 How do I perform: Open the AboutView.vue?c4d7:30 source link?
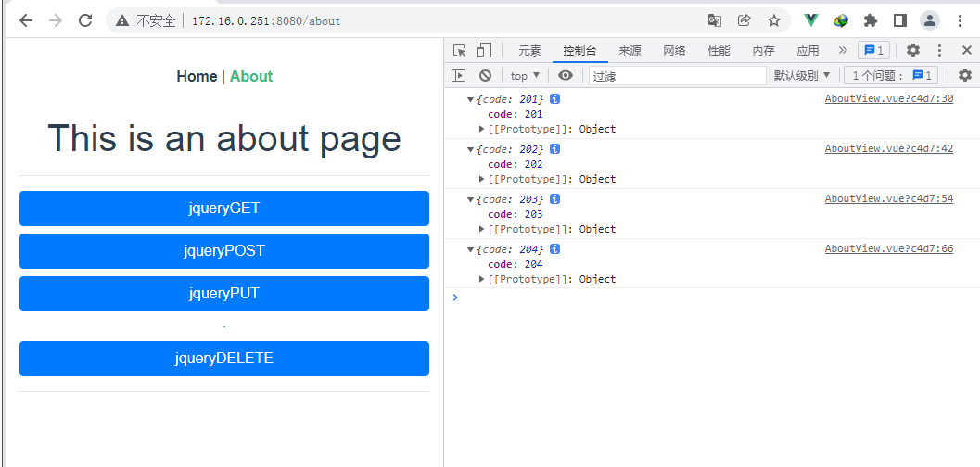coord(889,98)
